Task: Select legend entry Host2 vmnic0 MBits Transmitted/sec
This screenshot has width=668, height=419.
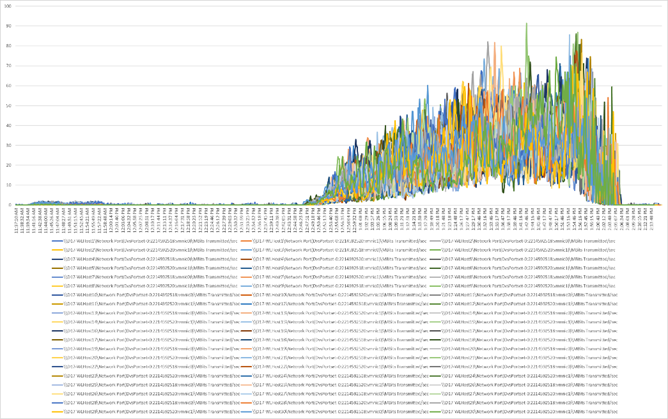Action: (x=523, y=241)
